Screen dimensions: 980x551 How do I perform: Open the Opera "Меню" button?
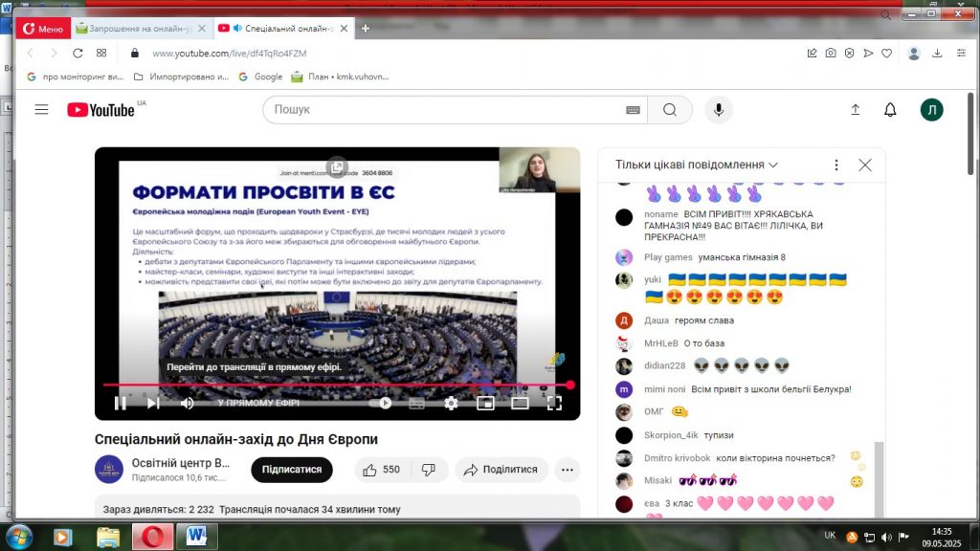click(x=42, y=29)
